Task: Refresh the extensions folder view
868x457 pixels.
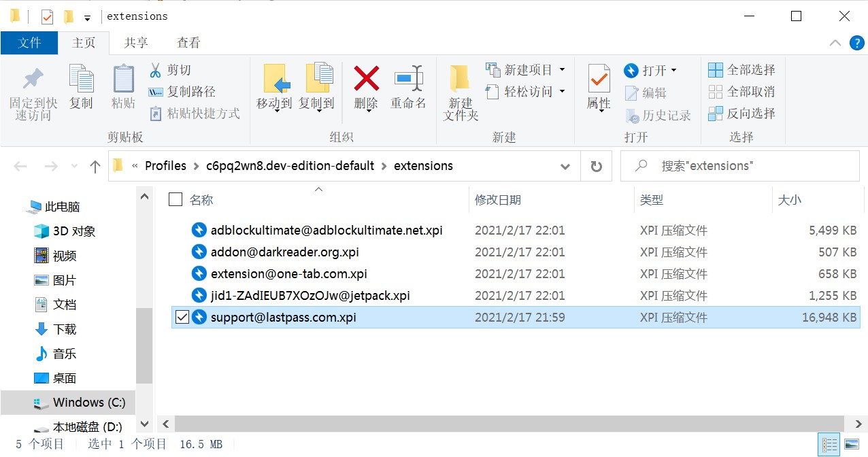Action: [597, 166]
